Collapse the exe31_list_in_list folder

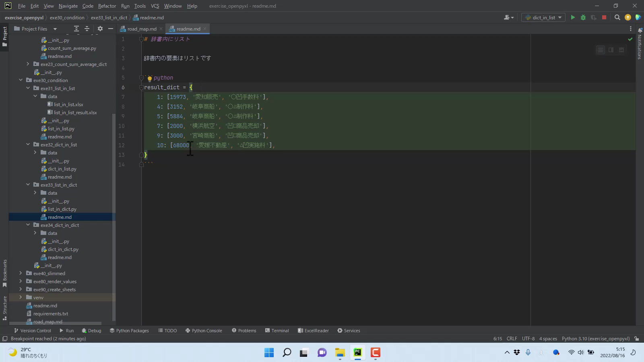[28, 88]
